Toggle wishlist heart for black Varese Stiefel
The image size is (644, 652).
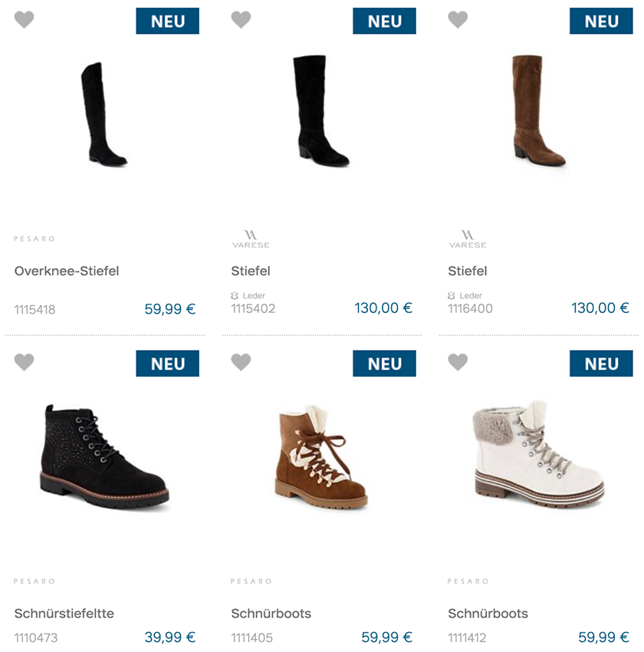241,19
